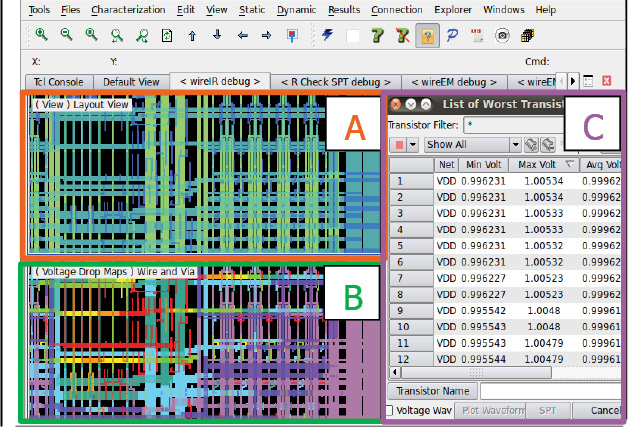This screenshot has height=427, width=631.
Task: Click the tab bar scroll right arrow
Action: click(571, 80)
